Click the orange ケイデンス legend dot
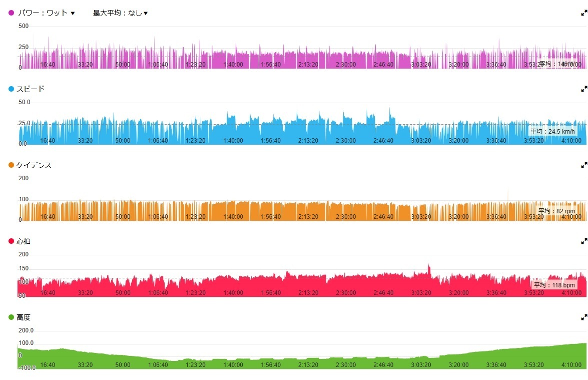Image resolution: width=588 pixels, height=380 pixels. pyautogui.click(x=11, y=165)
